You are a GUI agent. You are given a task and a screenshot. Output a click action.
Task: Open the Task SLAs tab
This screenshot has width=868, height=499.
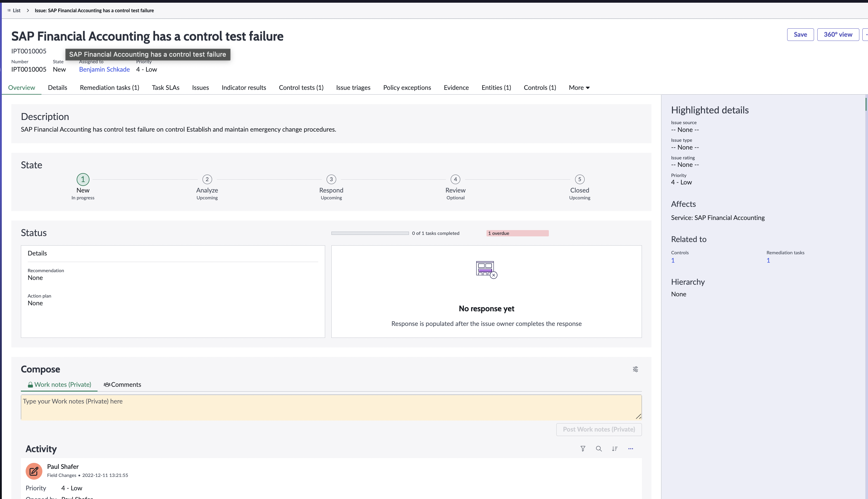[x=166, y=87]
